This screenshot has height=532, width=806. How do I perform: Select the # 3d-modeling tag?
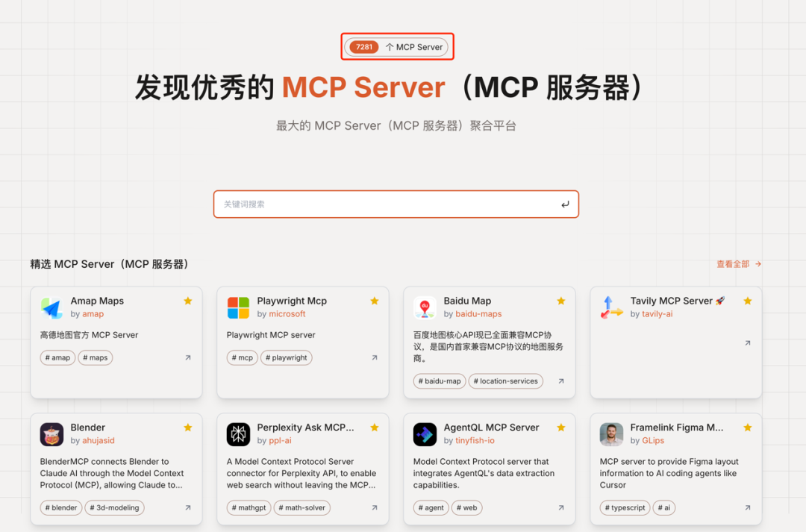tap(115, 508)
